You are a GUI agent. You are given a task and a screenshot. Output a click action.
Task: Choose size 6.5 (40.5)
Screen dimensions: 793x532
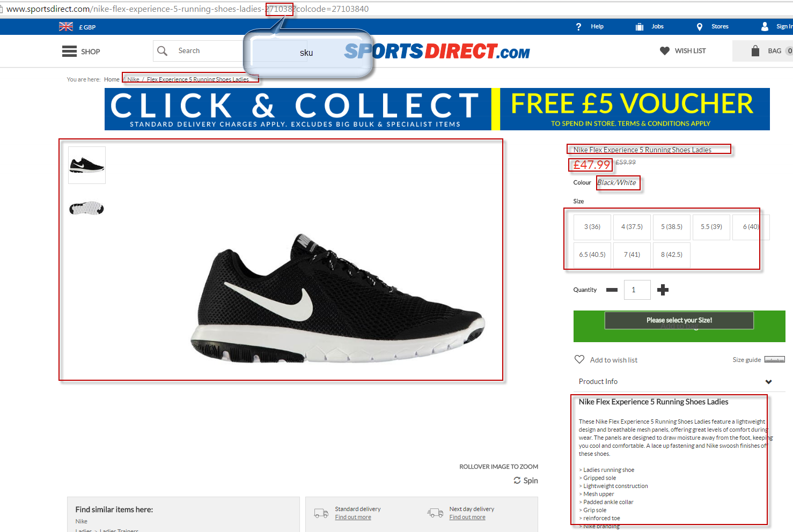pyautogui.click(x=592, y=255)
